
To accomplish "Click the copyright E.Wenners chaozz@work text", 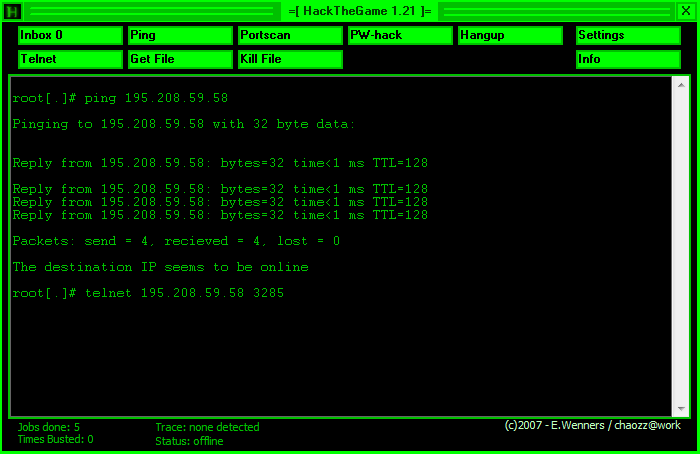I will pyautogui.click(x=592, y=425).
